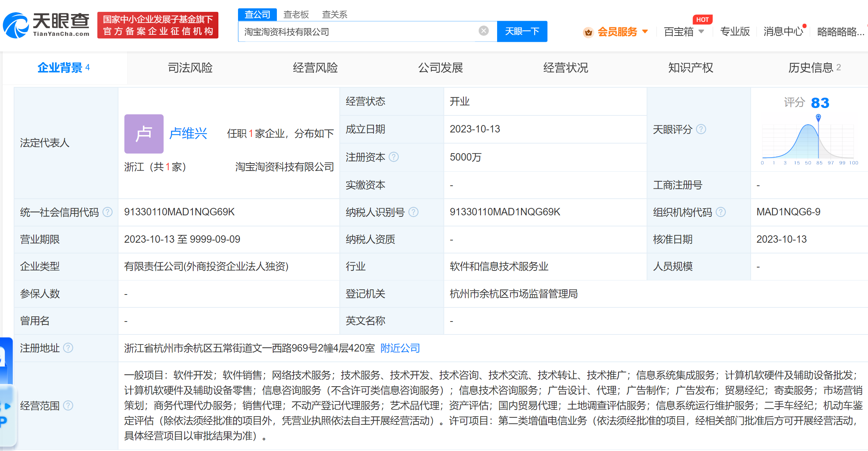The width and height of the screenshot is (868, 451).
Task: Click help icon beside 注册资本
Action: tap(394, 157)
